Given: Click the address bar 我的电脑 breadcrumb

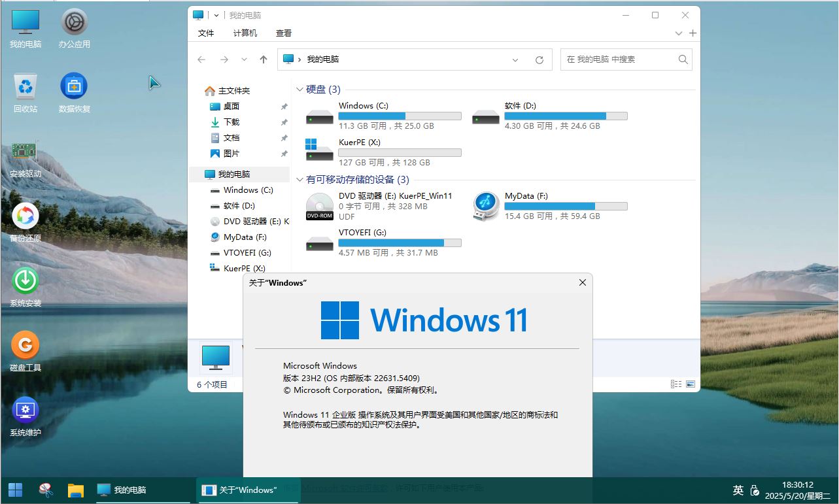Looking at the screenshot, I should click(322, 59).
